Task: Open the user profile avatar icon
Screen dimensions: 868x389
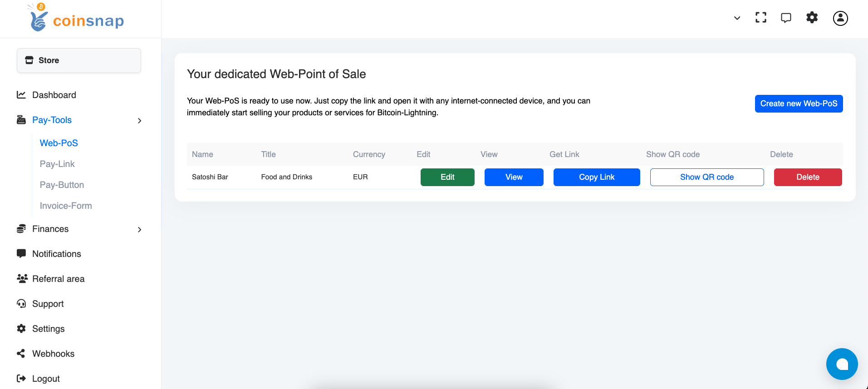Action: 840,18
